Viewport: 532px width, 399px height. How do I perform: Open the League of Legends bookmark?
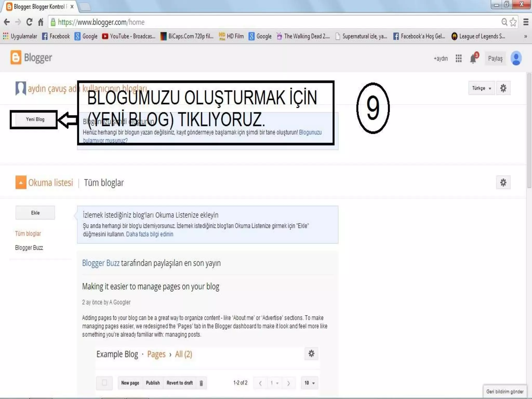478,36
